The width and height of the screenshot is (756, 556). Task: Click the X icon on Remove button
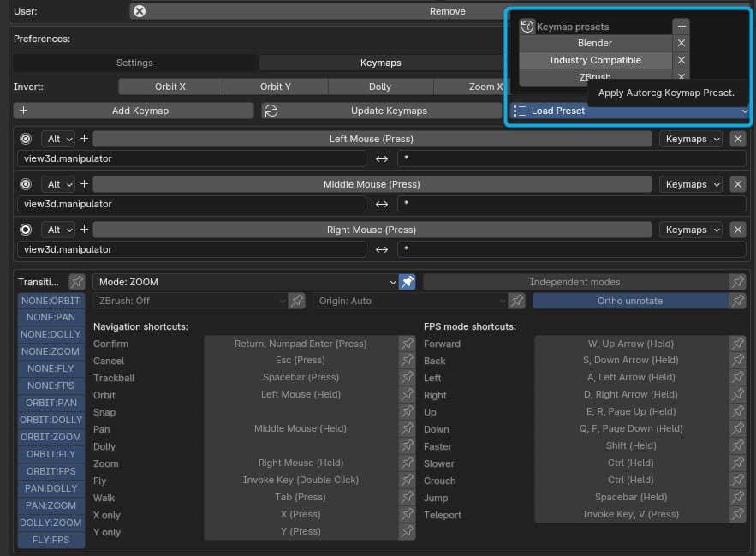[140, 11]
